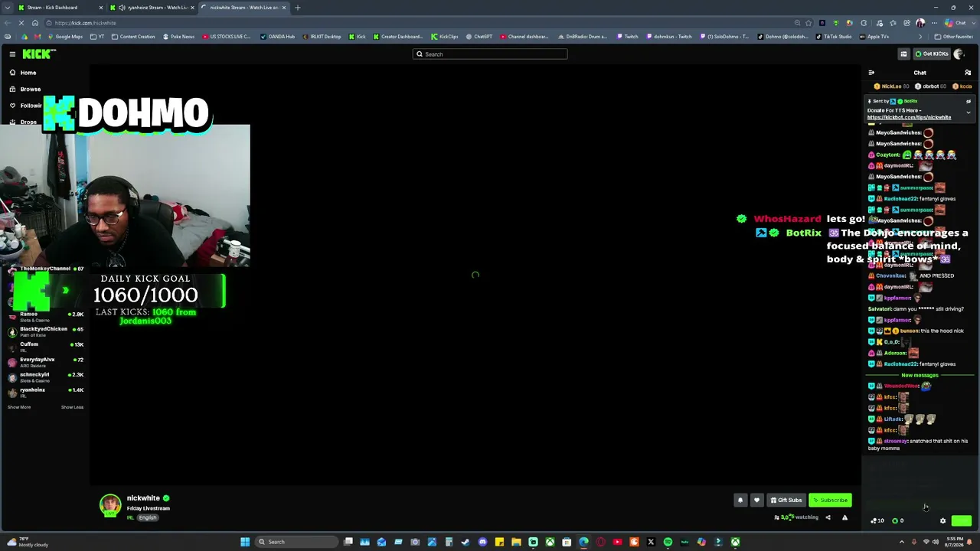Click the Get KICKs button

tap(931, 54)
